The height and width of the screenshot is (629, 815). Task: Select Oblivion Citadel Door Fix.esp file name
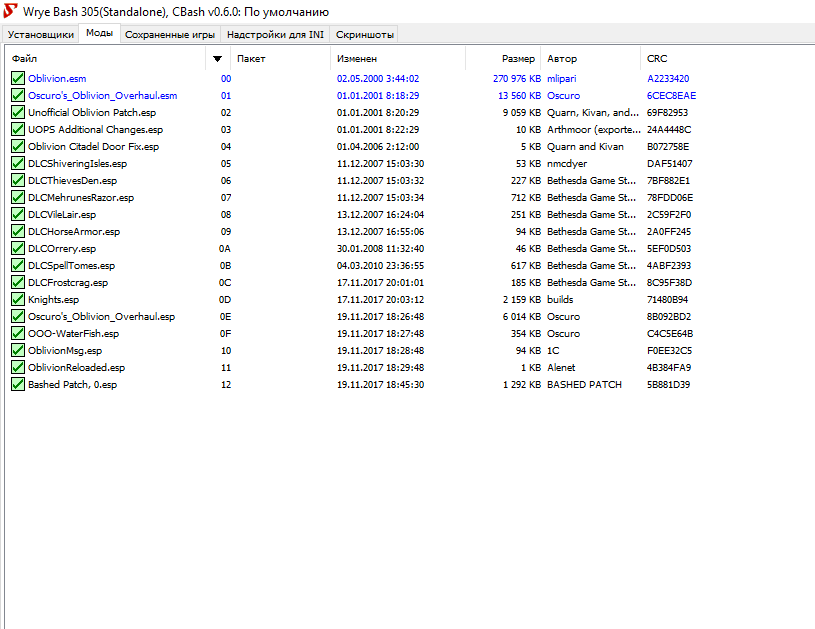click(94, 147)
